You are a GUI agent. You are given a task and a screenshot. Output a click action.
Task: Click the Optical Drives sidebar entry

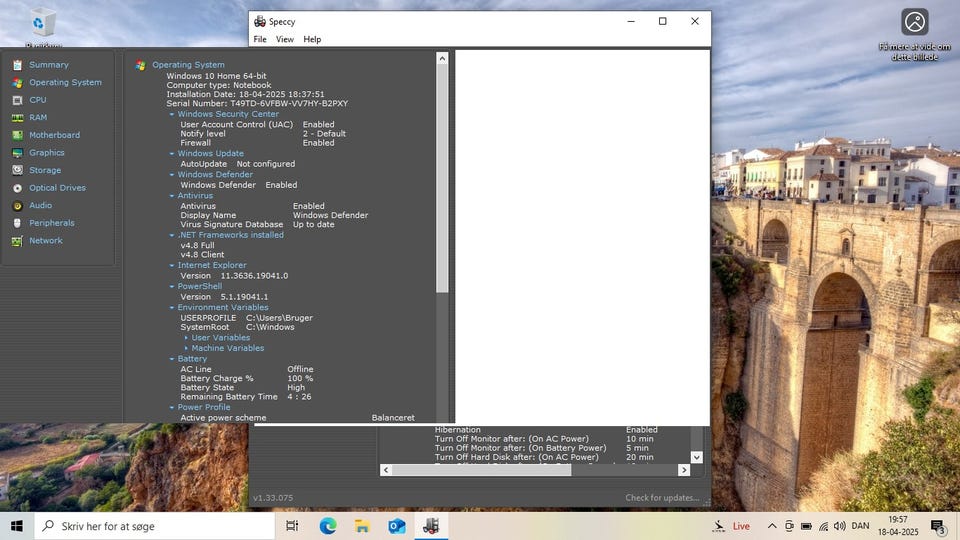point(57,188)
